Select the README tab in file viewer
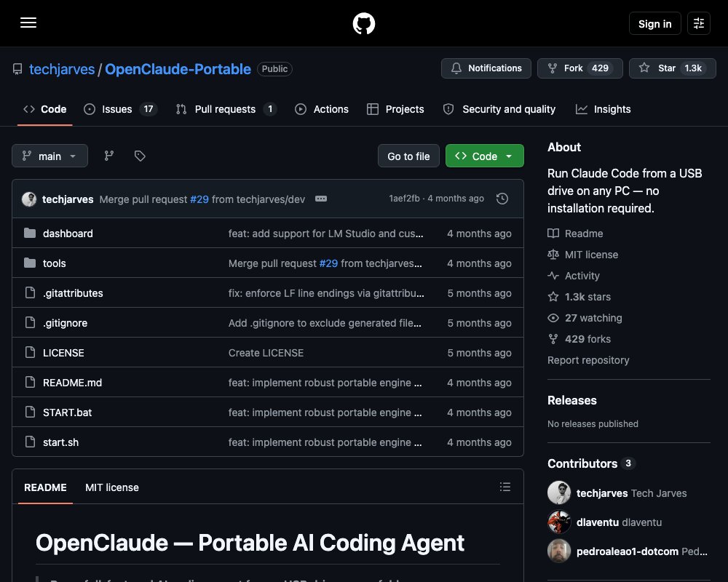Image resolution: width=728 pixels, height=582 pixels. [45, 487]
